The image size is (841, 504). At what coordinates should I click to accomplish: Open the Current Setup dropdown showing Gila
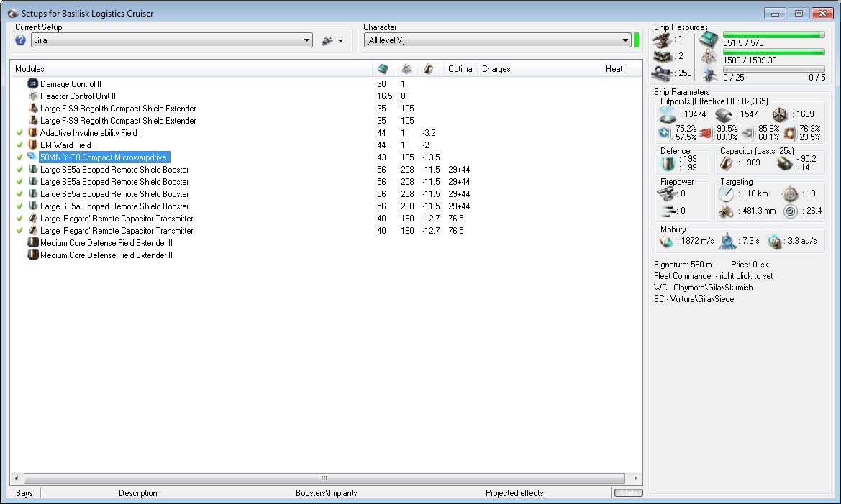click(x=172, y=40)
